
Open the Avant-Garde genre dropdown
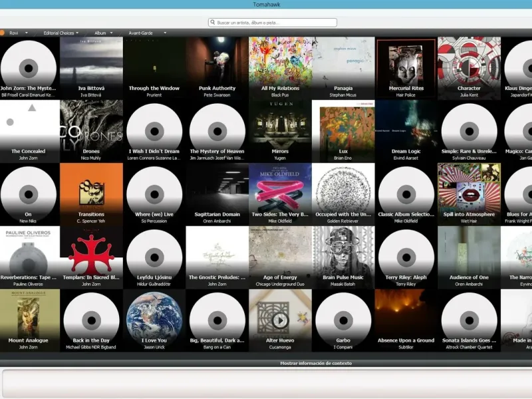[x=147, y=33]
